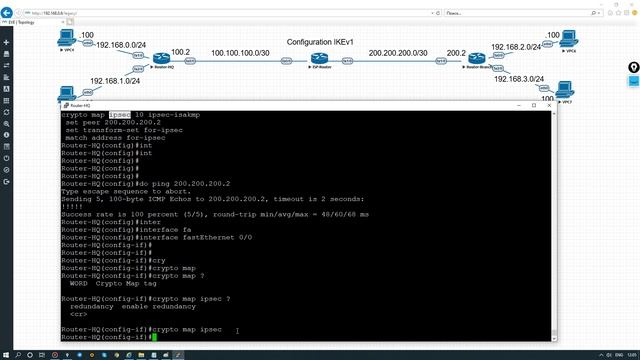The width and height of the screenshot is (640, 360).
Task: Open File Explorer folder in taskbar
Action: [141, 355]
